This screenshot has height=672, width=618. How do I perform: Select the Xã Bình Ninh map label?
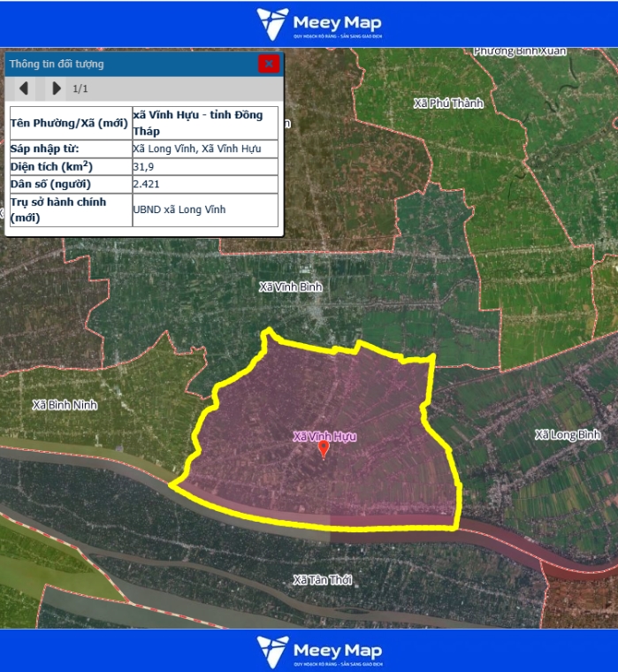(x=65, y=405)
